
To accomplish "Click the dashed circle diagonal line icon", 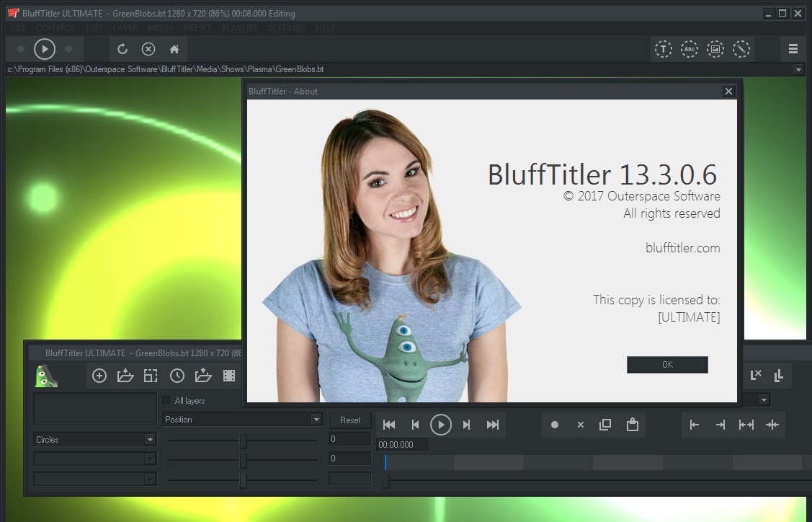I will pos(741,49).
